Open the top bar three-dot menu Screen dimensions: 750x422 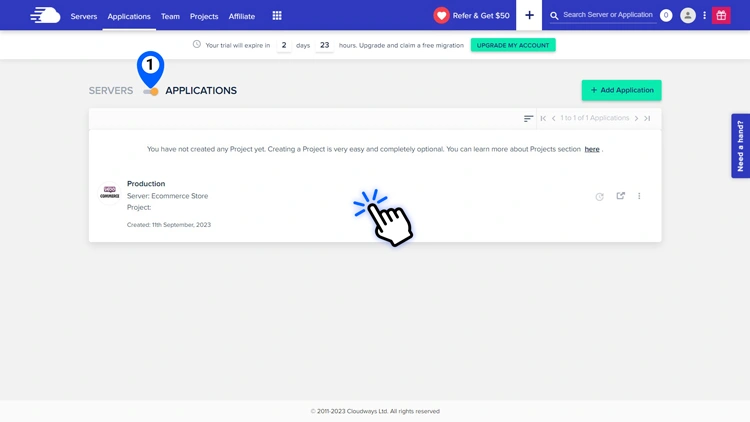coord(704,15)
